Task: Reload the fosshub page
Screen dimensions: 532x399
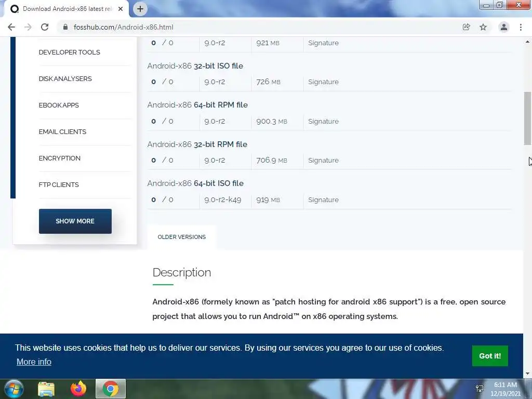Action: [45, 27]
